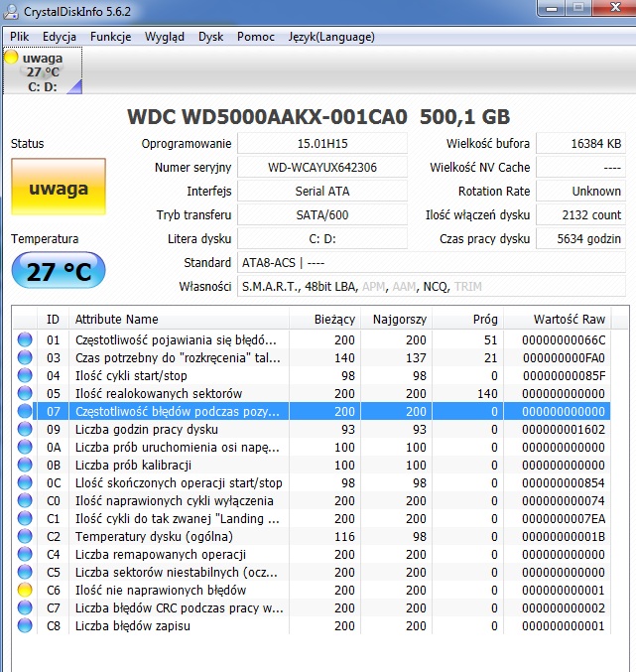
Task: Click the blue status icon for attribute 05
Action: click(x=25, y=393)
